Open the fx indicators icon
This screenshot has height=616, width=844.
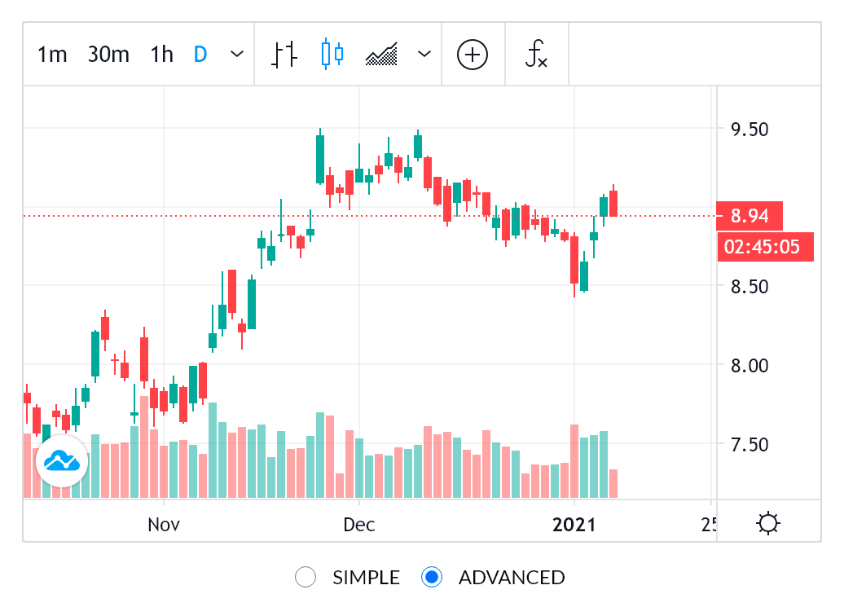536,55
